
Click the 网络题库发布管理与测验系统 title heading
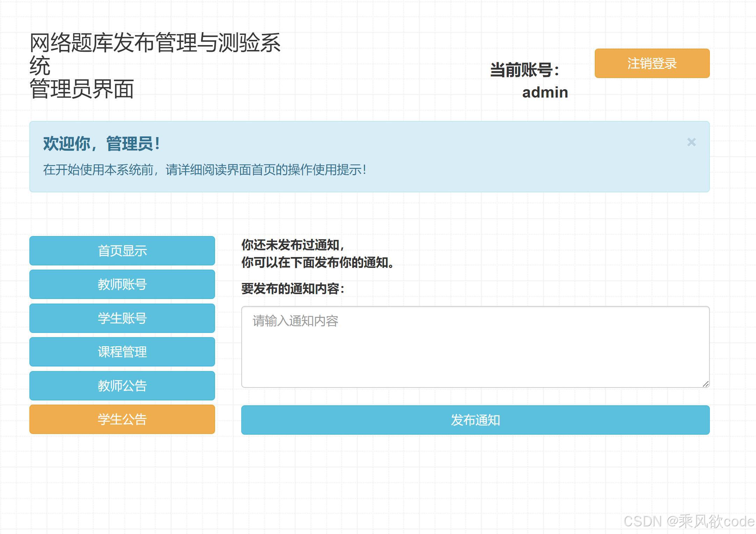click(155, 43)
